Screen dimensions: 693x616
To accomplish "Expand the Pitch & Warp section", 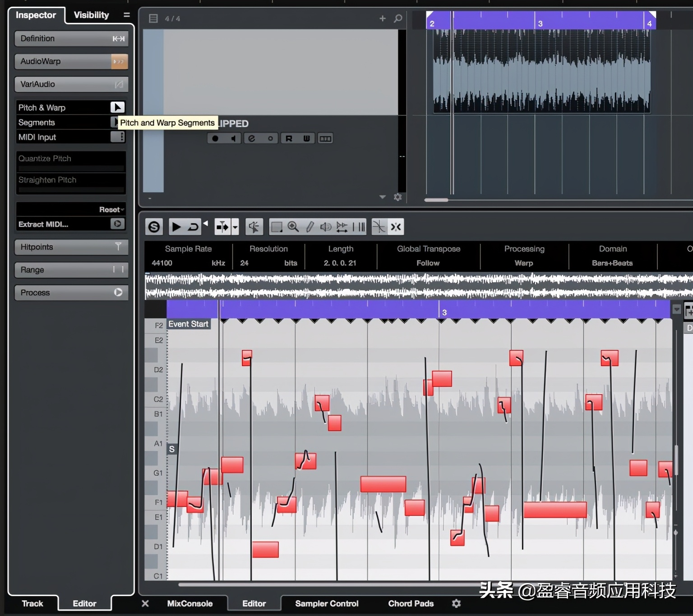I will click(117, 107).
